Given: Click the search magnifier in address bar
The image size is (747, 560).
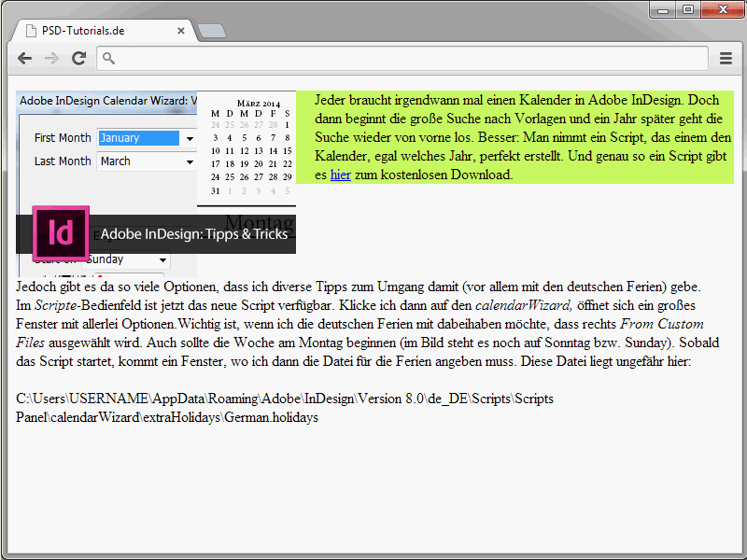Looking at the screenshot, I should [108, 58].
